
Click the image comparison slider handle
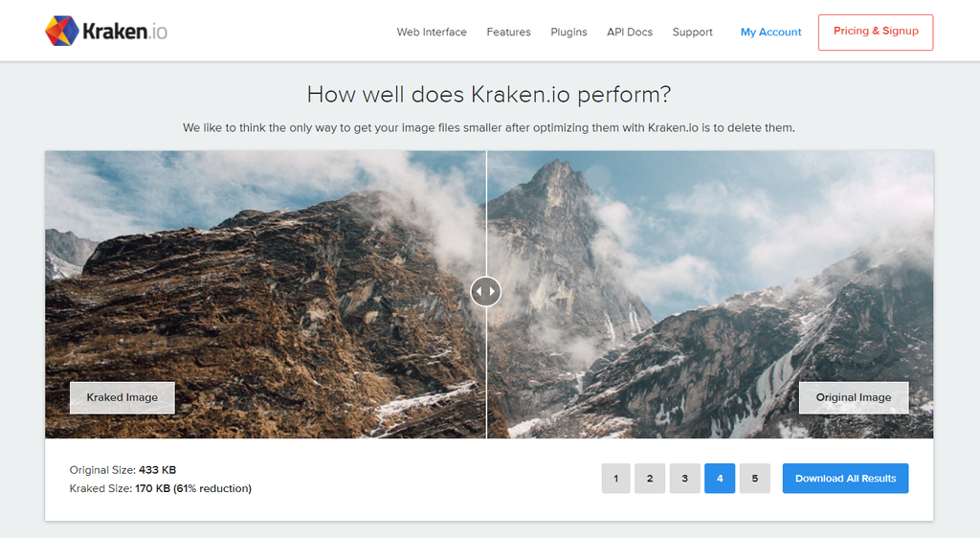pyautogui.click(x=486, y=291)
